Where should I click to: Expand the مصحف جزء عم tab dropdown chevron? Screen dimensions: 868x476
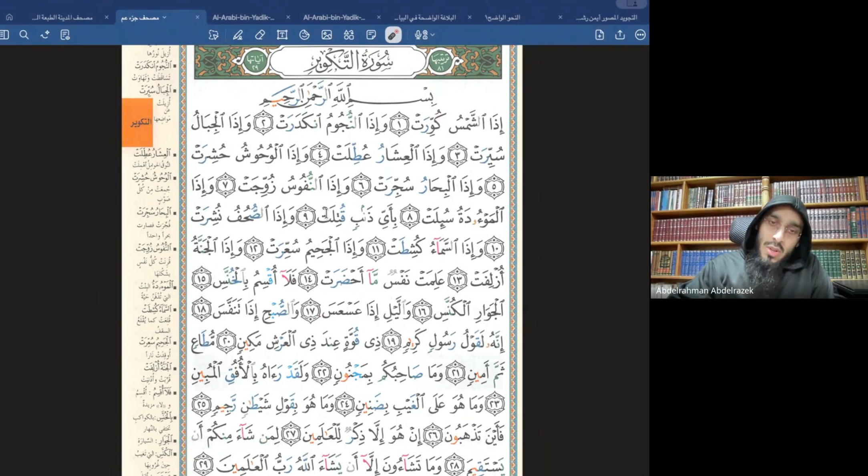[x=165, y=17]
